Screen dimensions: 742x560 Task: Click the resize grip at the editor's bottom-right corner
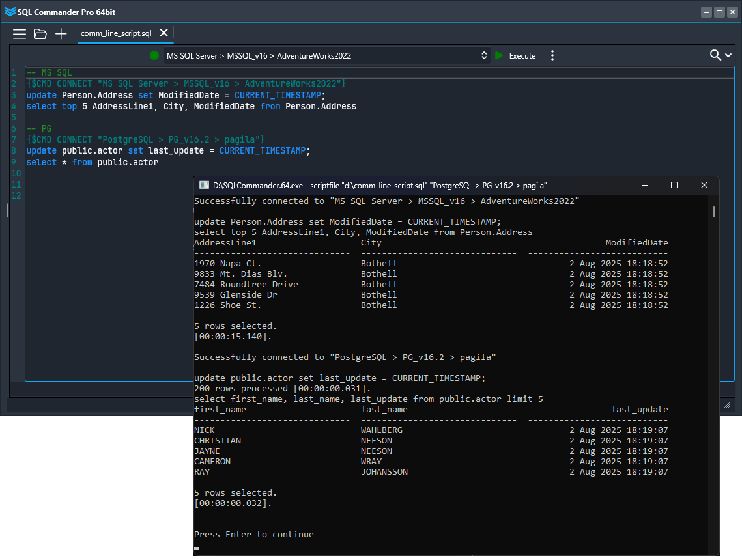pyautogui.click(x=728, y=405)
